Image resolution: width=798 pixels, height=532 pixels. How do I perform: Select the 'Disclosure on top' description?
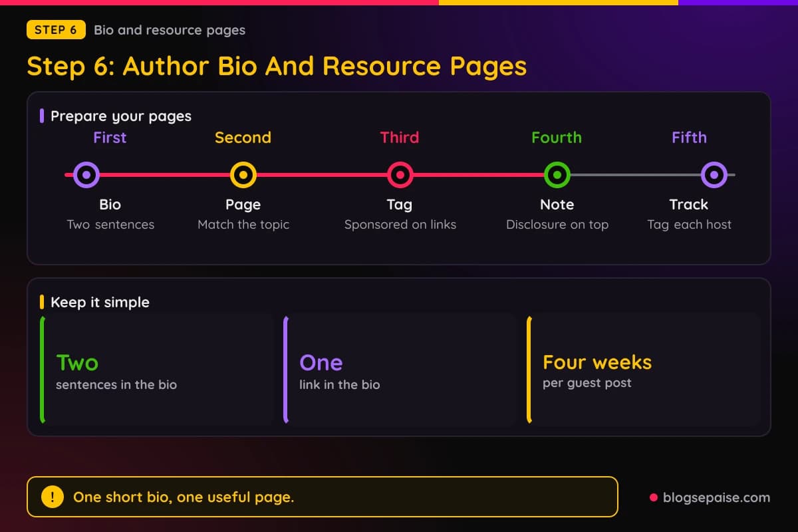tap(557, 225)
